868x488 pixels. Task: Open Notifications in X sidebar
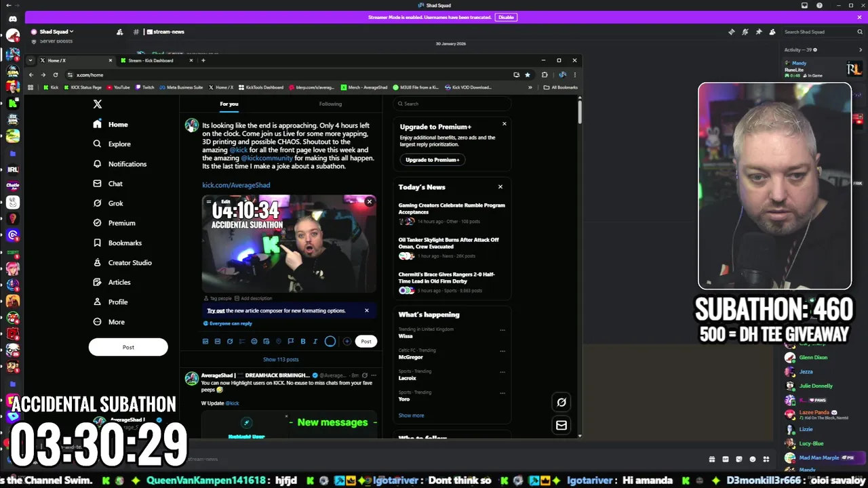(x=119, y=164)
